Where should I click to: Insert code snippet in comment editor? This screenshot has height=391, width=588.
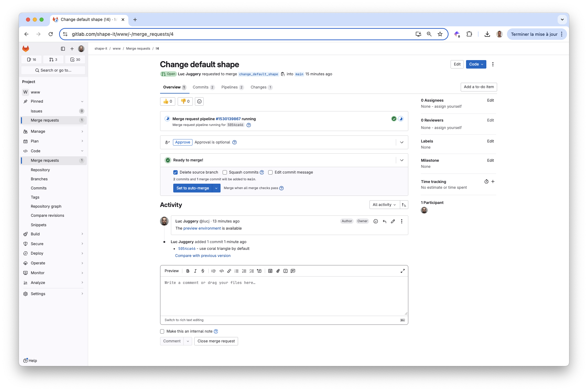click(222, 271)
